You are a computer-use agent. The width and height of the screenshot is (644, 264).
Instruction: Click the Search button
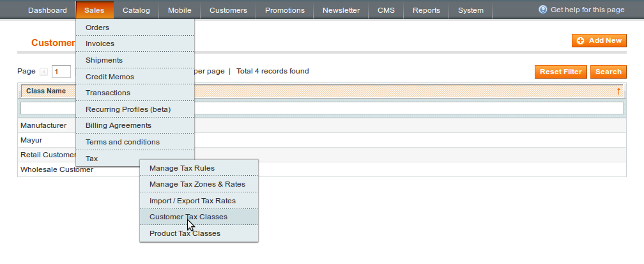(x=608, y=72)
